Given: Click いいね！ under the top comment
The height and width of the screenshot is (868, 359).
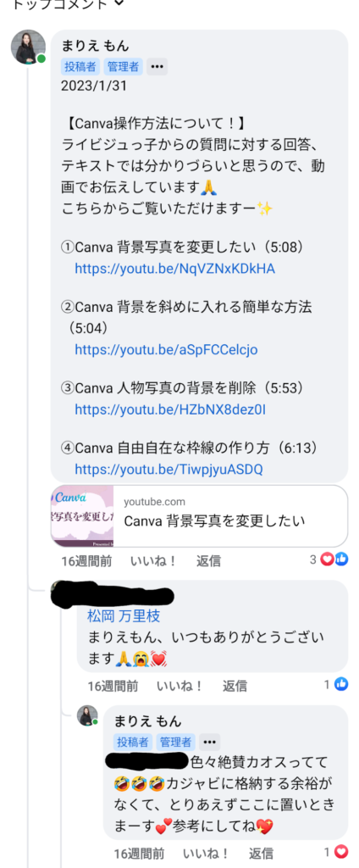Looking at the screenshot, I should (x=153, y=561).
